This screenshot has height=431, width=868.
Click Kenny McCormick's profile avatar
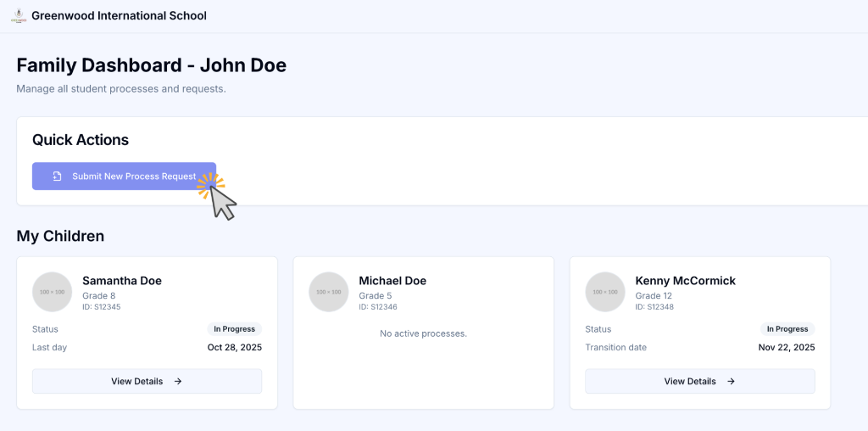[x=605, y=292]
